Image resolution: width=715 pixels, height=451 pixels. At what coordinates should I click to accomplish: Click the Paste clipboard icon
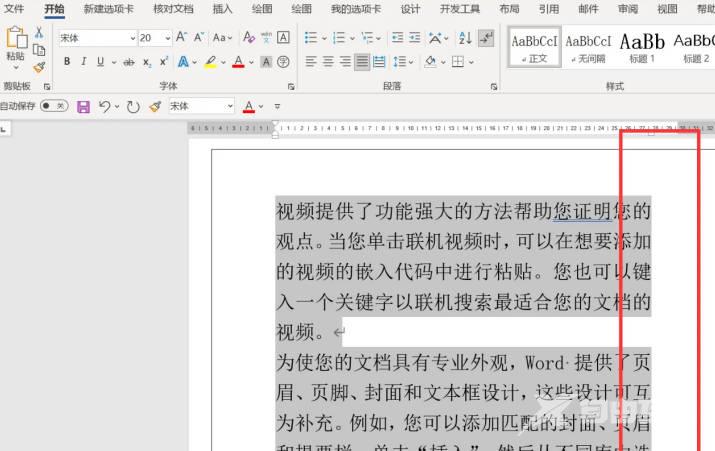16,38
